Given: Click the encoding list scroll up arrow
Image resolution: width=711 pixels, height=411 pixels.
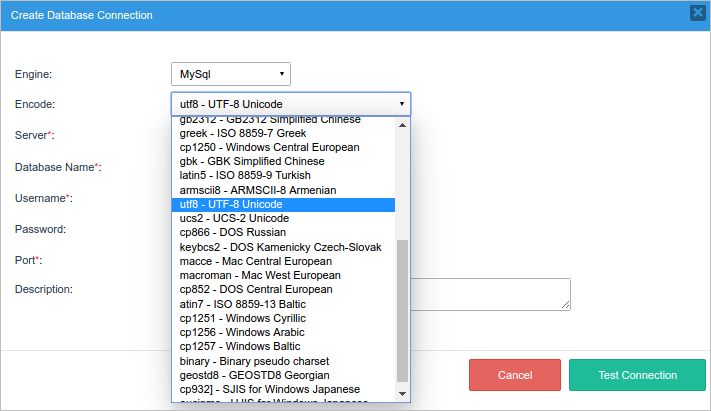Looking at the screenshot, I should 403,126.
